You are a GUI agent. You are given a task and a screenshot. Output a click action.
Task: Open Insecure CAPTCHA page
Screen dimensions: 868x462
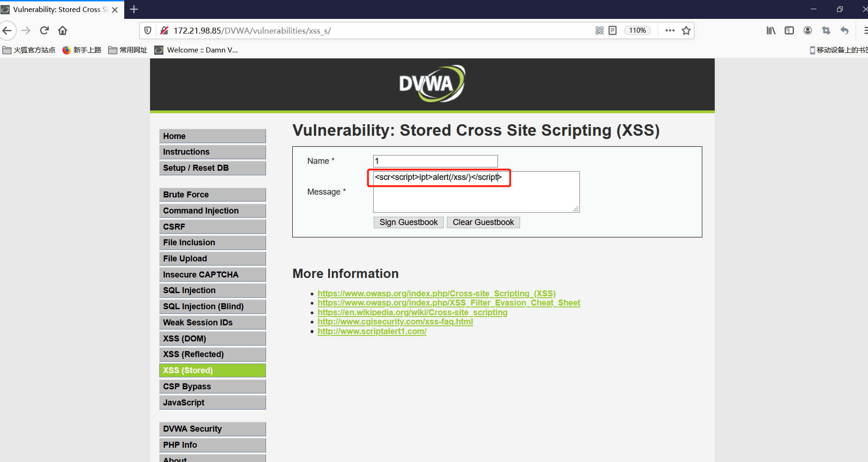pos(213,275)
